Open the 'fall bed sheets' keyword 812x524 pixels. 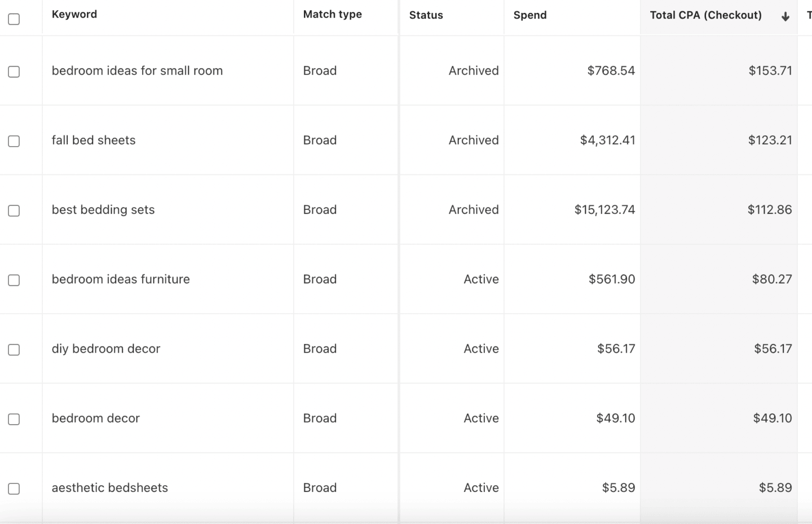coord(94,140)
